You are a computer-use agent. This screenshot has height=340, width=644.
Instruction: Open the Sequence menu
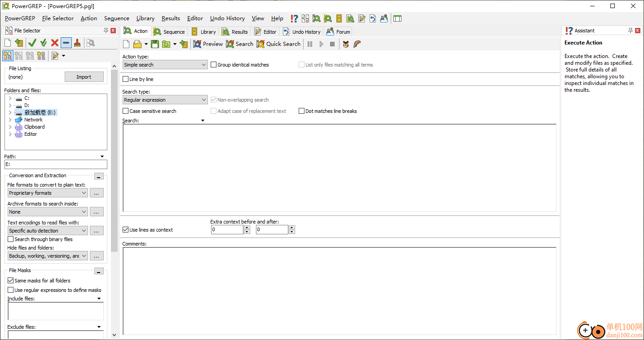(x=117, y=18)
